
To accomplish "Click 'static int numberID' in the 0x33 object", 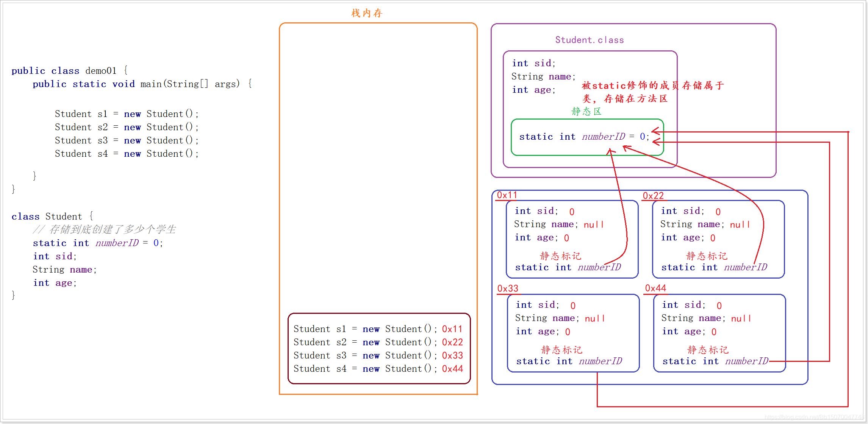I will pos(569,362).
